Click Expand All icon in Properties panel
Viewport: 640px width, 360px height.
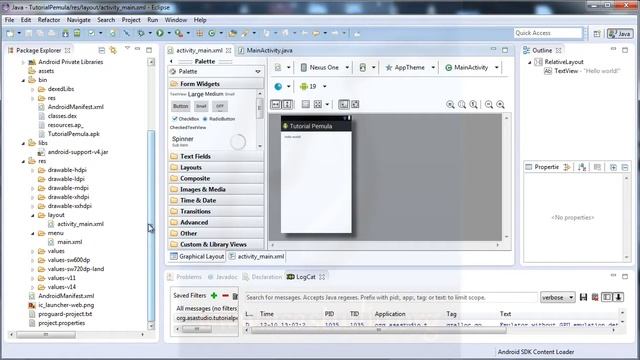tap(613, 167)
